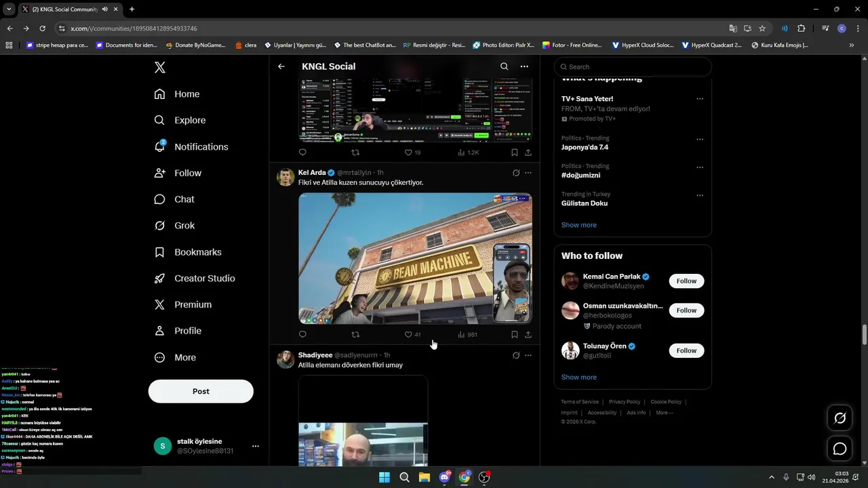Like the post with 19 likes

pos(412,152)
